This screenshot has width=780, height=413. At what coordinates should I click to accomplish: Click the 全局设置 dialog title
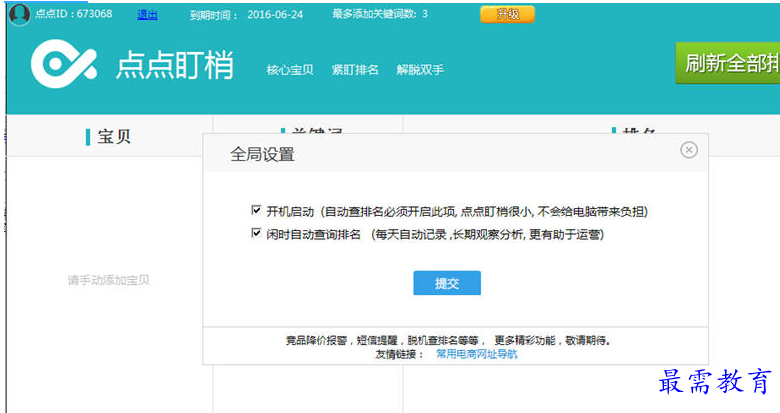point(262,154)
